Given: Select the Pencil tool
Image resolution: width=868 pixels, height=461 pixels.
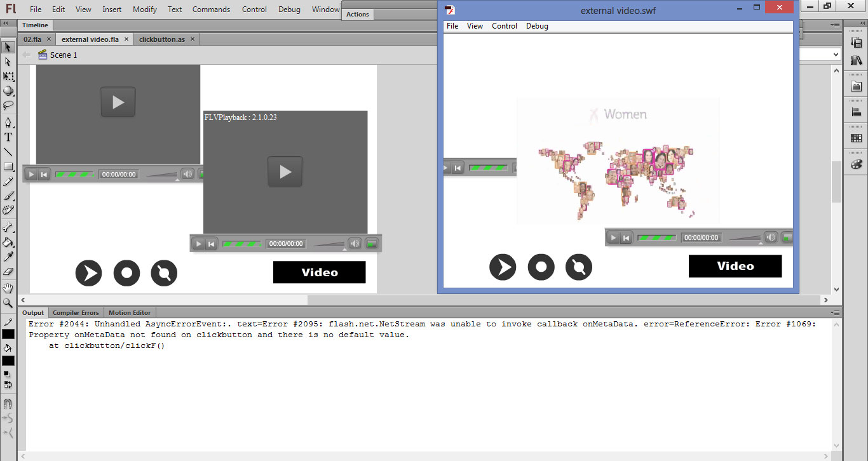Looking at the screenshot, I should [8, 182].
